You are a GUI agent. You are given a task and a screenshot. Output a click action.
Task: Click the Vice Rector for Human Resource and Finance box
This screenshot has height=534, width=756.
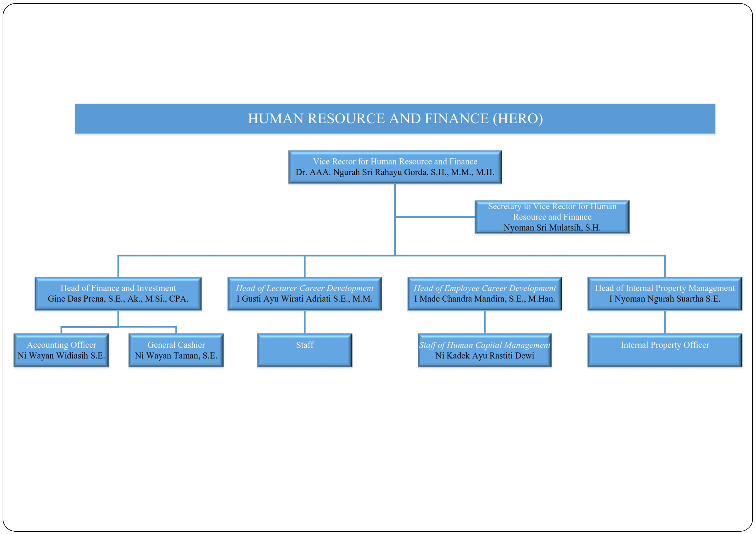(x=395, y=167)
